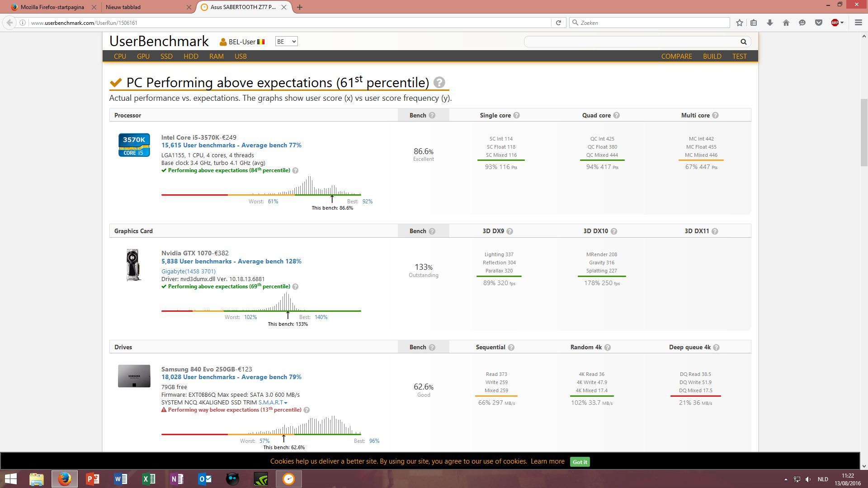Screen dimensions: 868x488
Task: Click the help icon next to Random 4k
Action: pyautogui.click(x=608, y=347)
